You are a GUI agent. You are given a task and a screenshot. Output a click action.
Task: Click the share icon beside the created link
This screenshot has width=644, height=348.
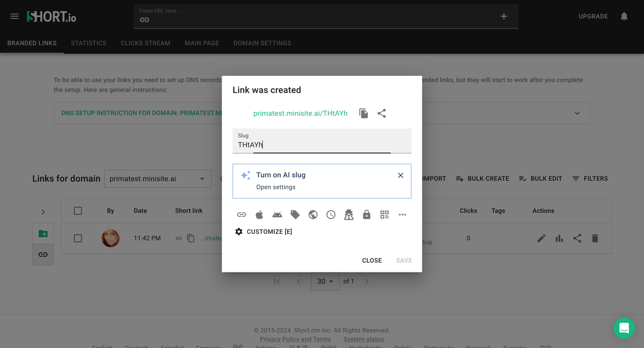[382, 113]
